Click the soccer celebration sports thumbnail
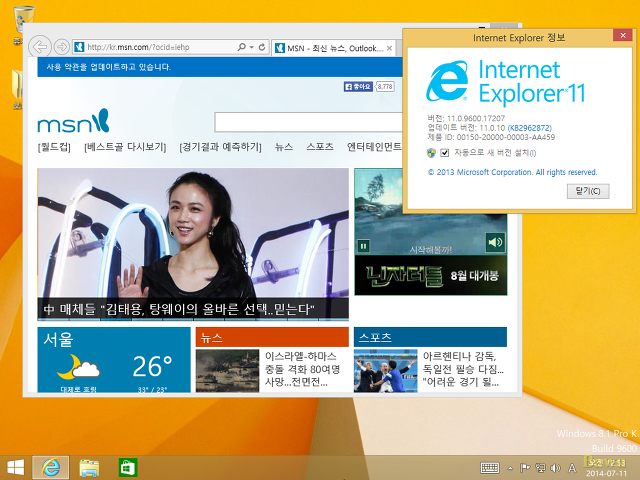Image resolution: width=640 pixels, height=480 pixels. (386, 371)
